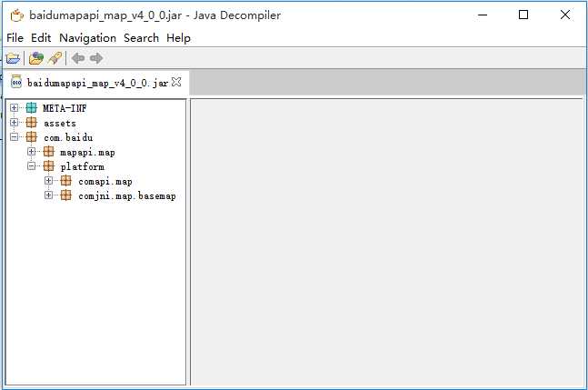The height and width of the screenshot is (390, 588).
Task: Minimize the Java Decompiler window
Action: pos(483,15)
